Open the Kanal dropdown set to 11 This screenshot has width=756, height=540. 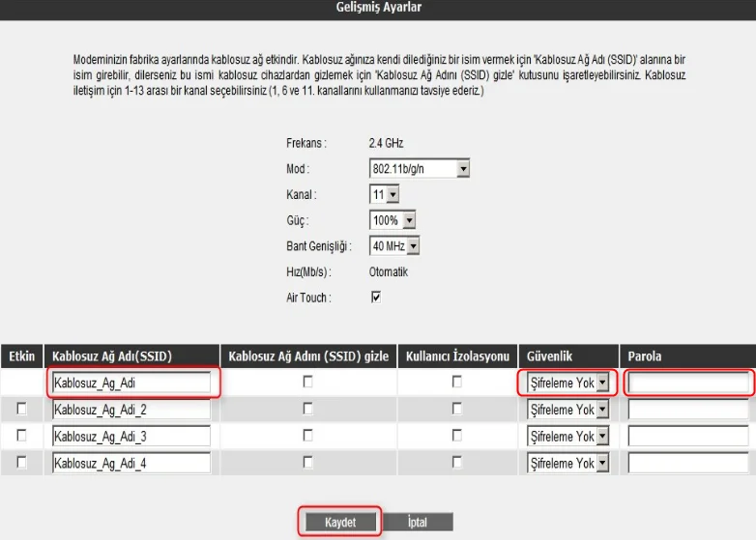pyautogui.click(x=385, y=195)
